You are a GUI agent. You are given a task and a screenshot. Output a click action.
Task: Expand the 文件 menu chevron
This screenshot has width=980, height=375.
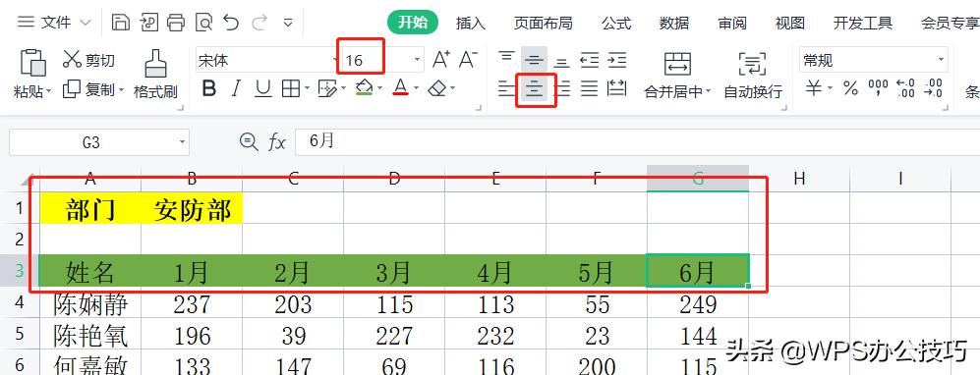tap(86, 24)
